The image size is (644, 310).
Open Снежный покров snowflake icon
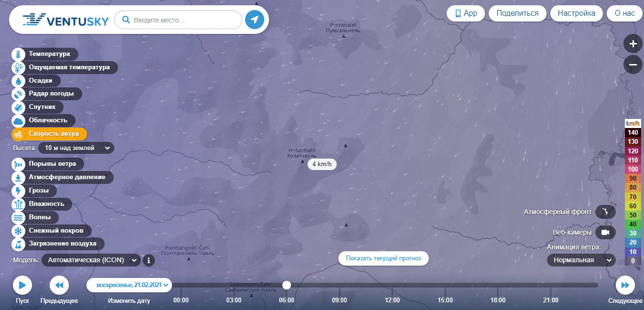[18, 231]
